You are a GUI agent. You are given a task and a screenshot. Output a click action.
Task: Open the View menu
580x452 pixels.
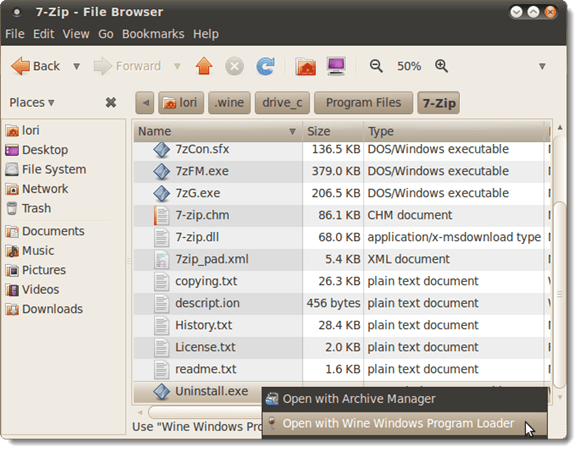coord(76,34)
